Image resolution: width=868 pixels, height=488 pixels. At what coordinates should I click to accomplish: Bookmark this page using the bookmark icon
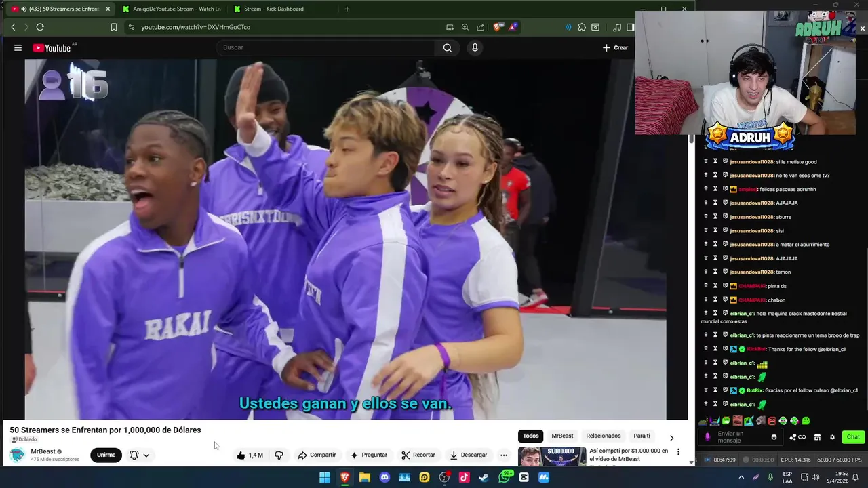(x=113, y=27)
